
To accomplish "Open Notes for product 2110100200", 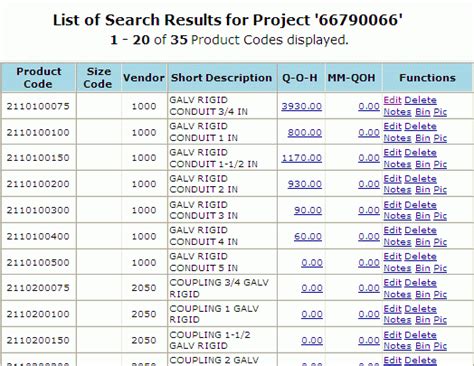I will pyautogui.click(x=397, y=190).
